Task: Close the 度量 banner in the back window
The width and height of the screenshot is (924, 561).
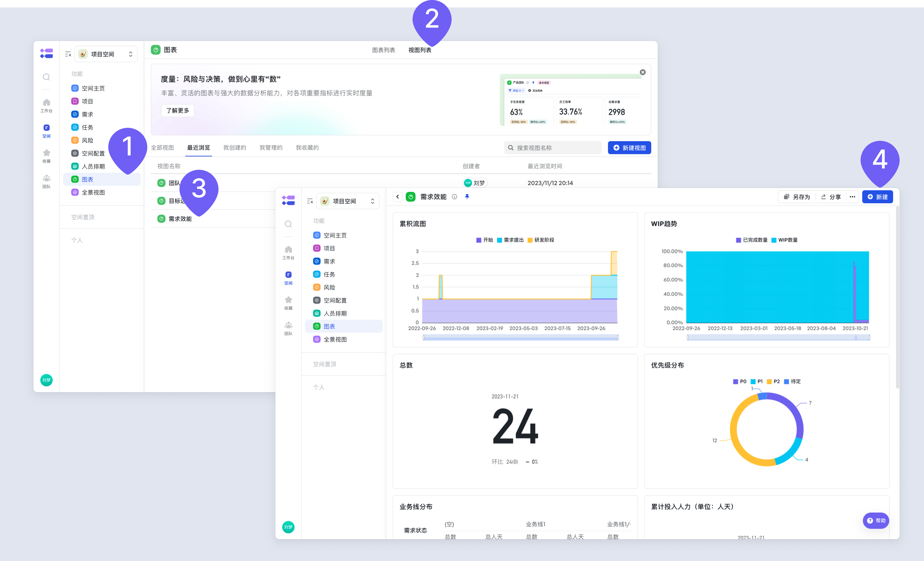Action: [643, 72]
